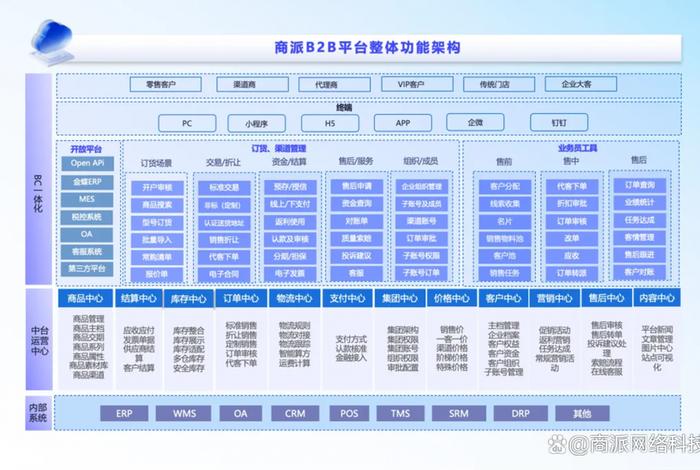700x470 pixels.
Task: Open the 营销中心 tab
Action: [x=554, y=298]
